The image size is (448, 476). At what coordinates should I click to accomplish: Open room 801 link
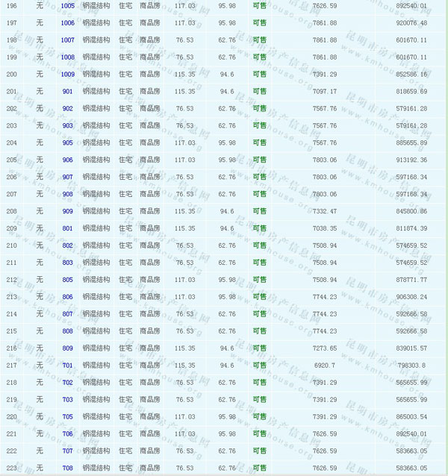(x=67, y=228)
